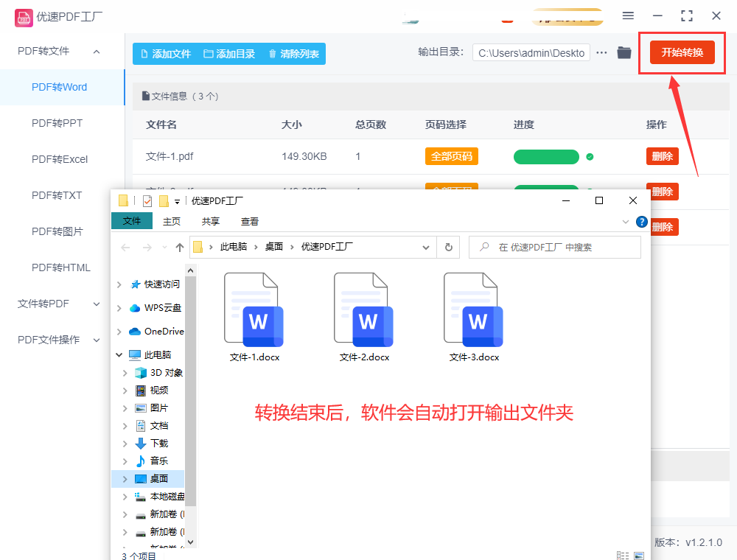This screenshot has height=560, width=737.
Task: Open the 文件 tab in Explorer
Action: 132,221
